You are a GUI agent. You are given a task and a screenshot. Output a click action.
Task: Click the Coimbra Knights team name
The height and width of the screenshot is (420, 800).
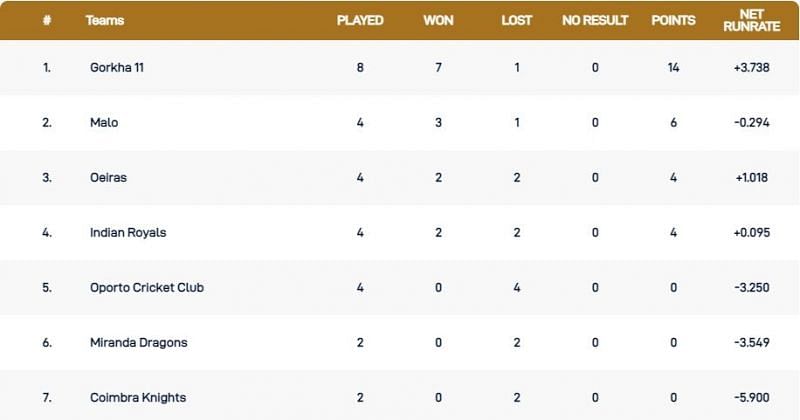point(138,398)
